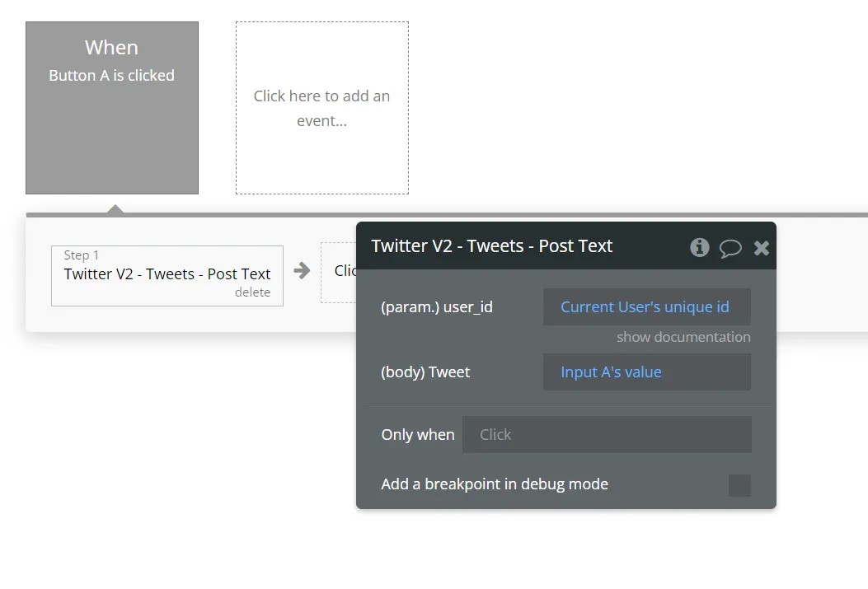This screenshot has width=868, height=589.
Task: Click the partially hidden add action box
Action: point(339,272)
